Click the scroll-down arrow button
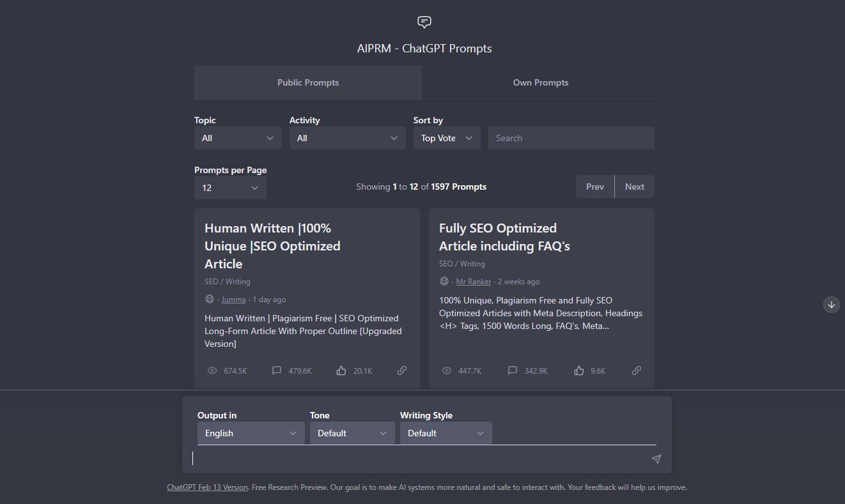Screen dimensions: 845x504 tap(831, 305)
